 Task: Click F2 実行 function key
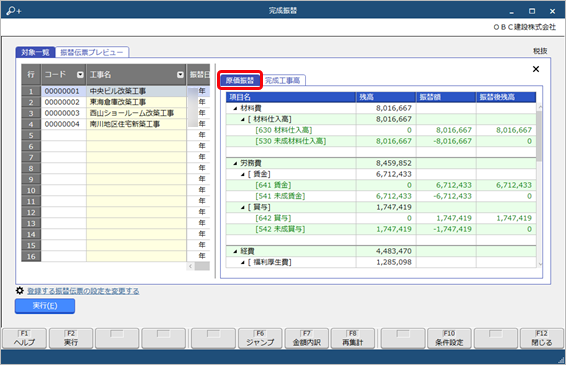click(71, 338)
